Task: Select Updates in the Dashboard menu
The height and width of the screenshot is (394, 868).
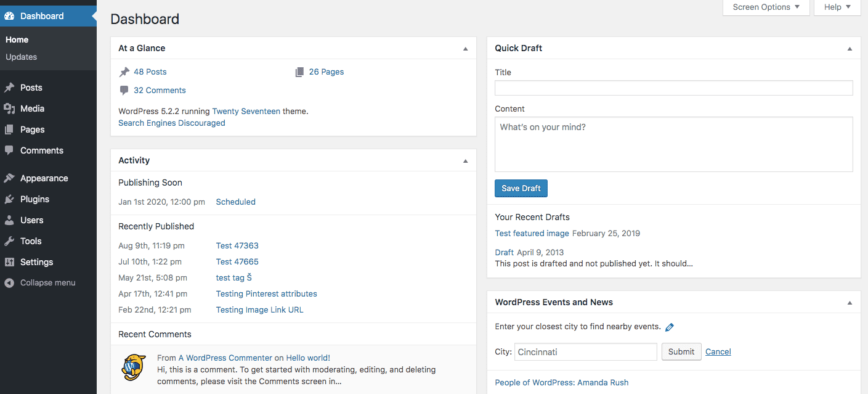Action: [x=21, y=57]
